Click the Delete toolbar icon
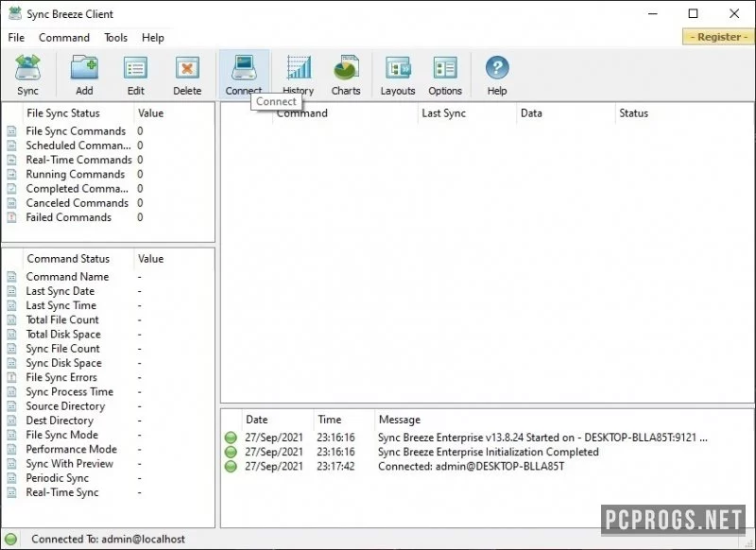This screenshot has height=550, width=756. coord(187,68)
